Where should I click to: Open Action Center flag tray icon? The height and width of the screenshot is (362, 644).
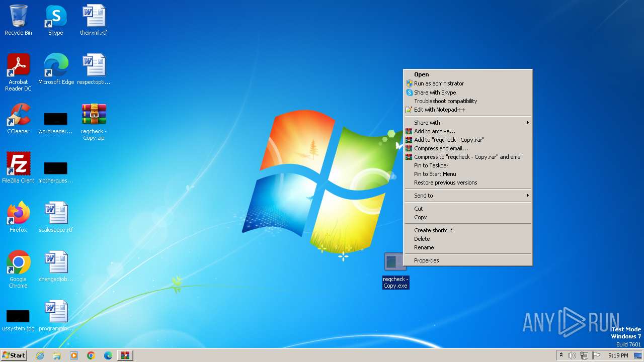pos(596,355)
